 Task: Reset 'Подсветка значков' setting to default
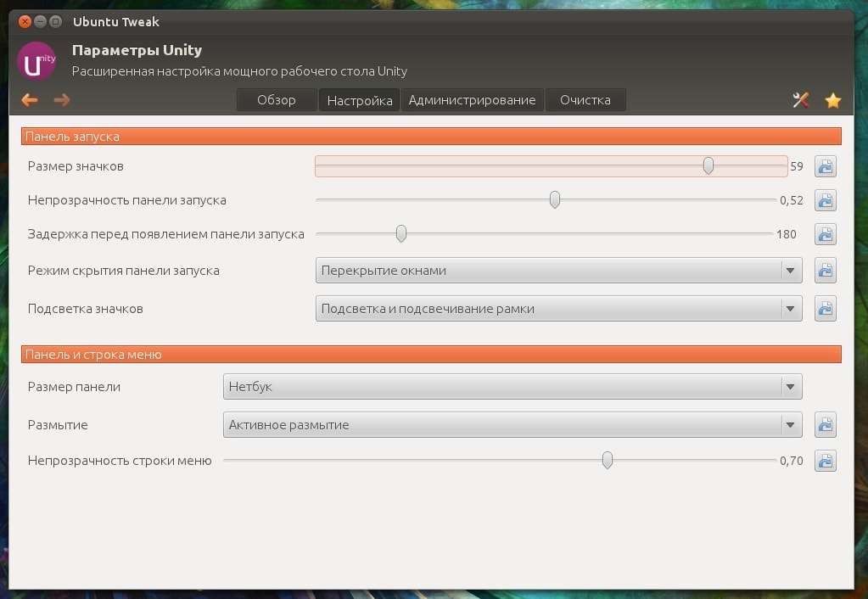tap(825, 308)
